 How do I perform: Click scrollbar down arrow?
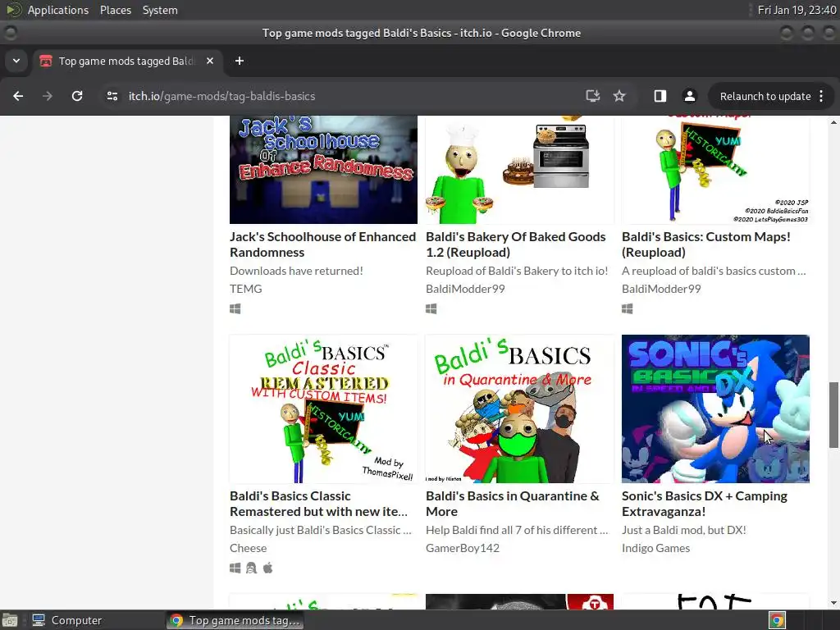click(x=833, y=603)
